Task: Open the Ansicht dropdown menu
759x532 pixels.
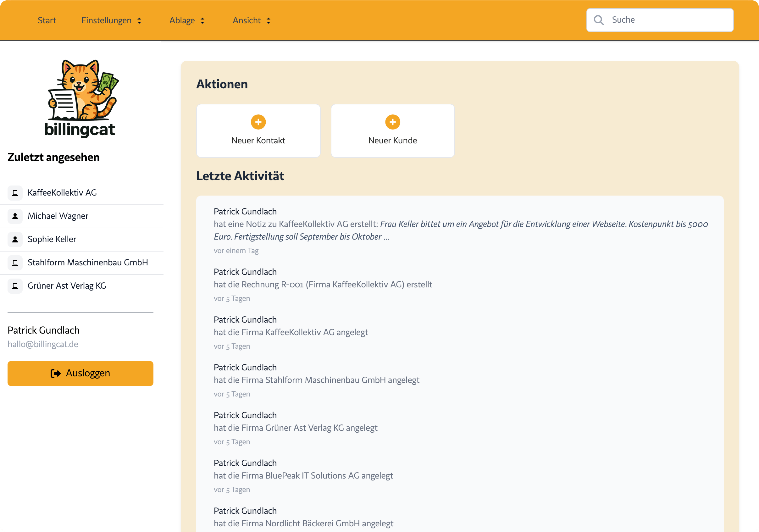Action: click(x=252, y=20)
